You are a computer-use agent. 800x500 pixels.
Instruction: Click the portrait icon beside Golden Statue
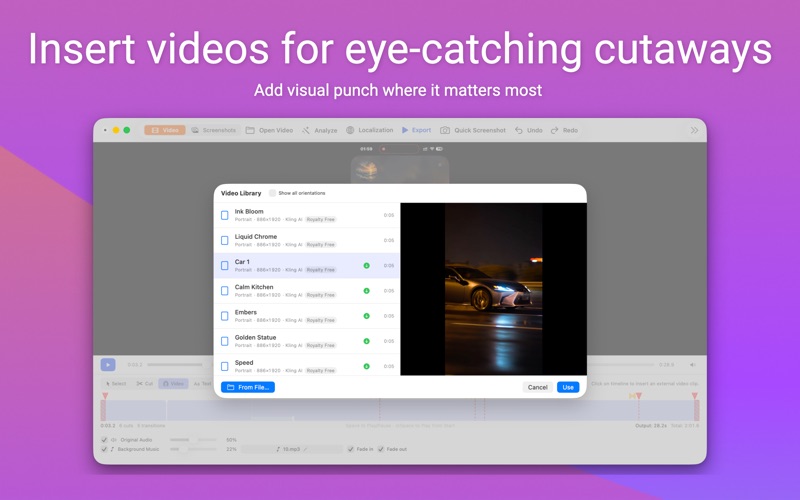224,341
